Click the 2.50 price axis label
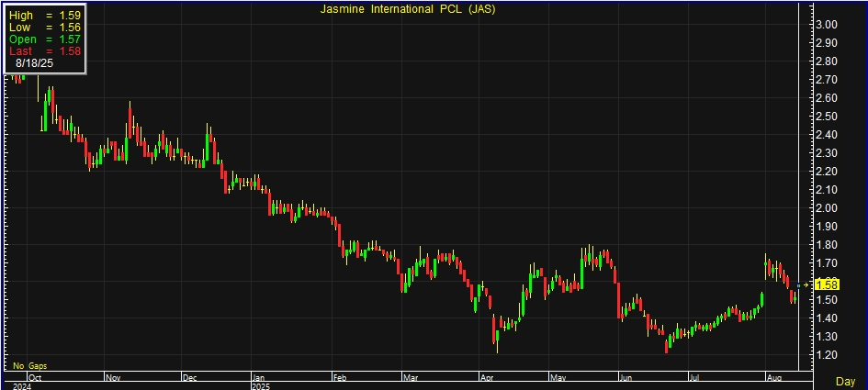Viewport: 868px width, 390px height. pos(826,117)
